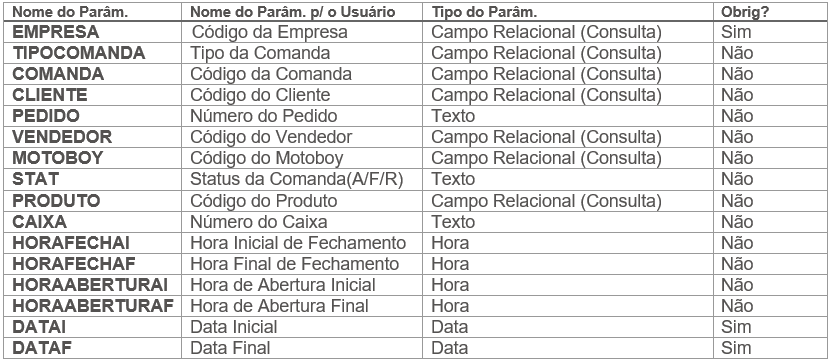
Task: Select the MOTOBOY parameter name
Action: [x=58, y=158]
